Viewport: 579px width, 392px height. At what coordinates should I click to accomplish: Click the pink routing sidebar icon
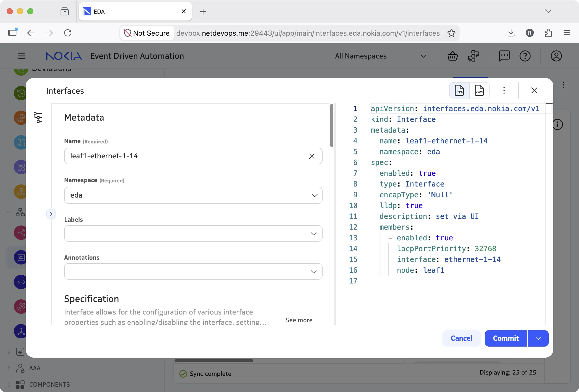(20, 233)
